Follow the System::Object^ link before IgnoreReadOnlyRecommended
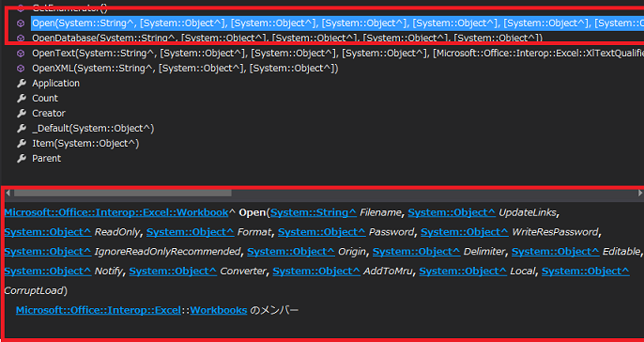The width and height of the screenshot is (644, 342). click(x=48, y=252)
